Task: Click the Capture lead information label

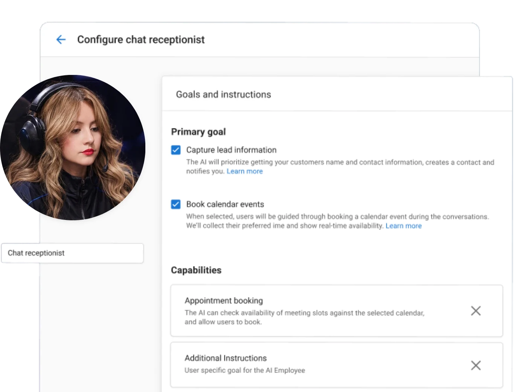Action: coord(231,150)
